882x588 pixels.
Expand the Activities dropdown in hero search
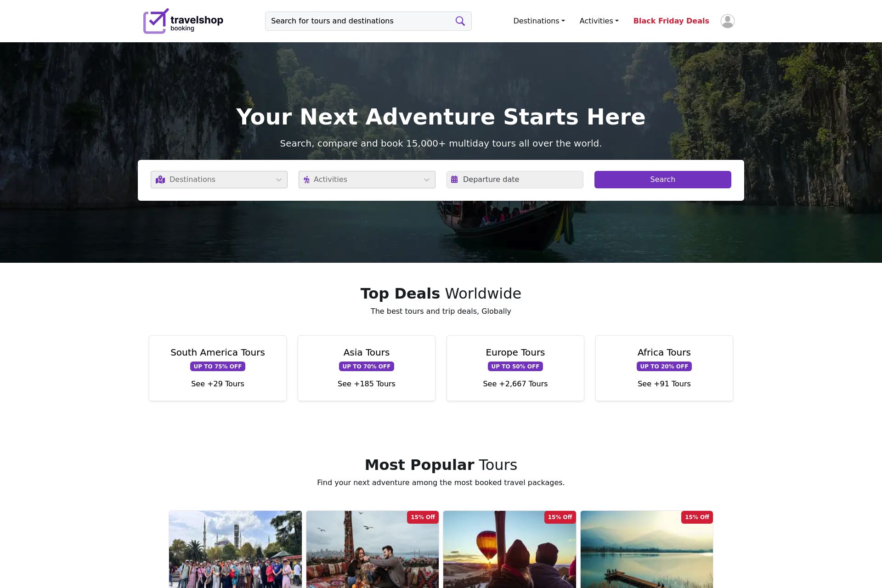click(x=367, y=180)
